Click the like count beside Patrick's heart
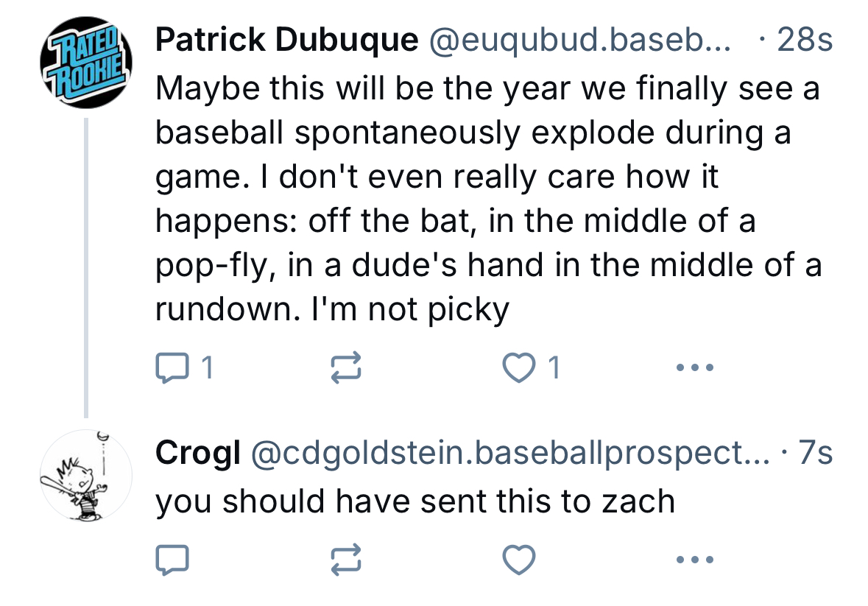 point(554,367)
